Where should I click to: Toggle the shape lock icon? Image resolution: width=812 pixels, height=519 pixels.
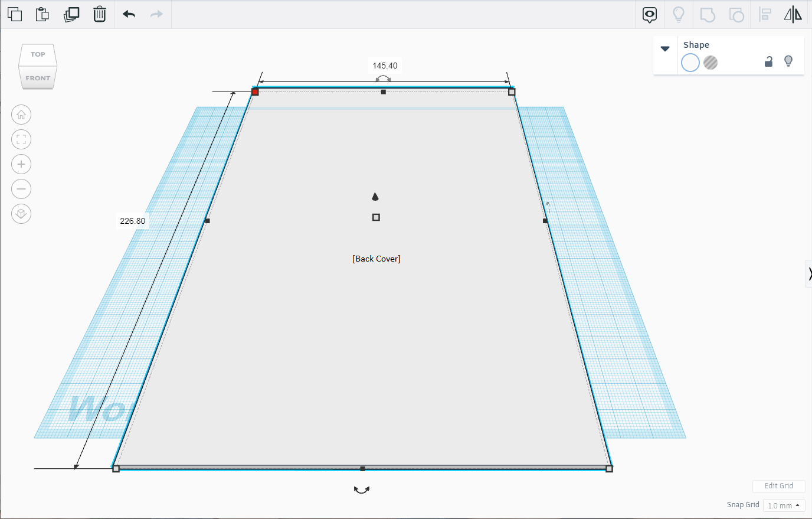point(768,61)
